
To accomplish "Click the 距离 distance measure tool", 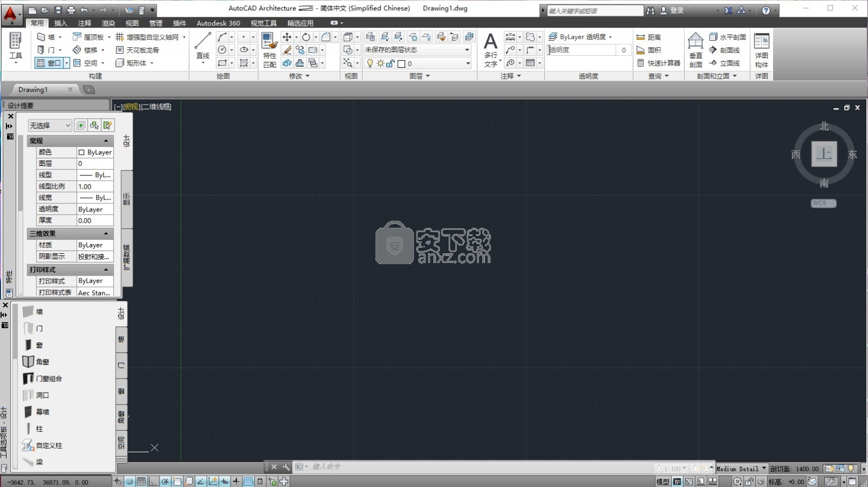I will coord(649,37).
